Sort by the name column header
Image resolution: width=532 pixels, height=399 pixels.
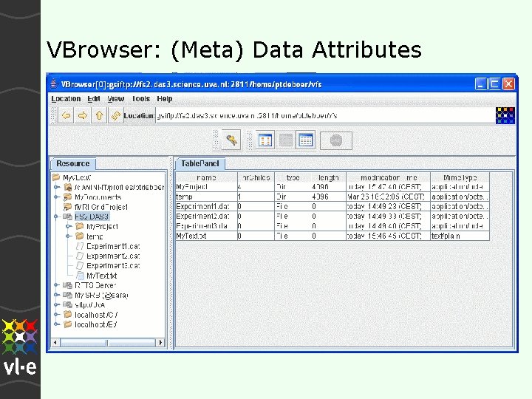(206, 177)
